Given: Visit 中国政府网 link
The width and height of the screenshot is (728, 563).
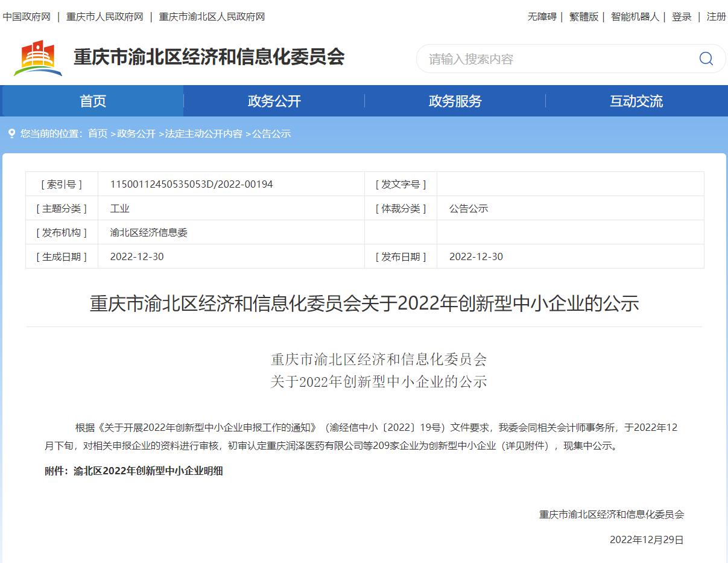Looking at the screenshot, I should [28, 17].
